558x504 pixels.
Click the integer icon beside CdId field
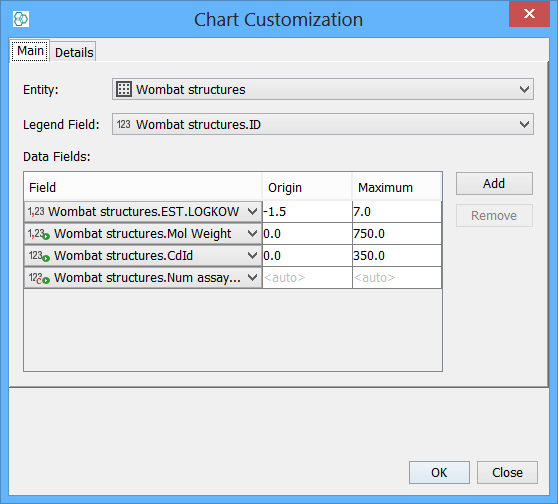[39, 256]
